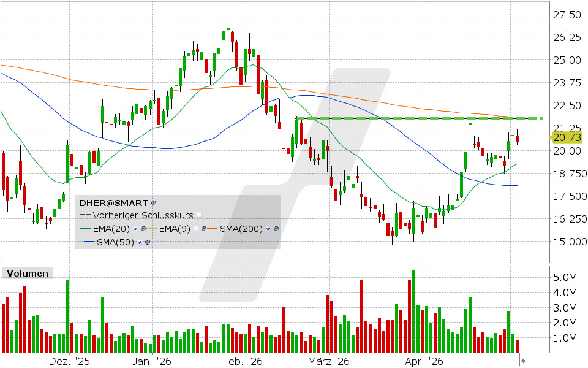Click the 25.00 price axis value
Viewport: 588px width, 368px height.
tap(567, 60)
